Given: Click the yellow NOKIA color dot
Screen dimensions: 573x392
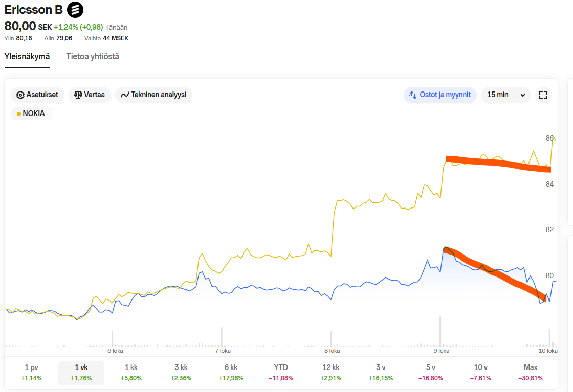Looking at the screenshot, I should (x=19, y=114).
